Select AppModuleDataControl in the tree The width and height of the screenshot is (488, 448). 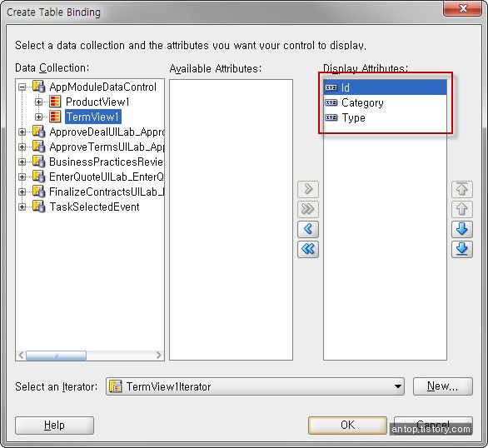[x=102, y=87]
